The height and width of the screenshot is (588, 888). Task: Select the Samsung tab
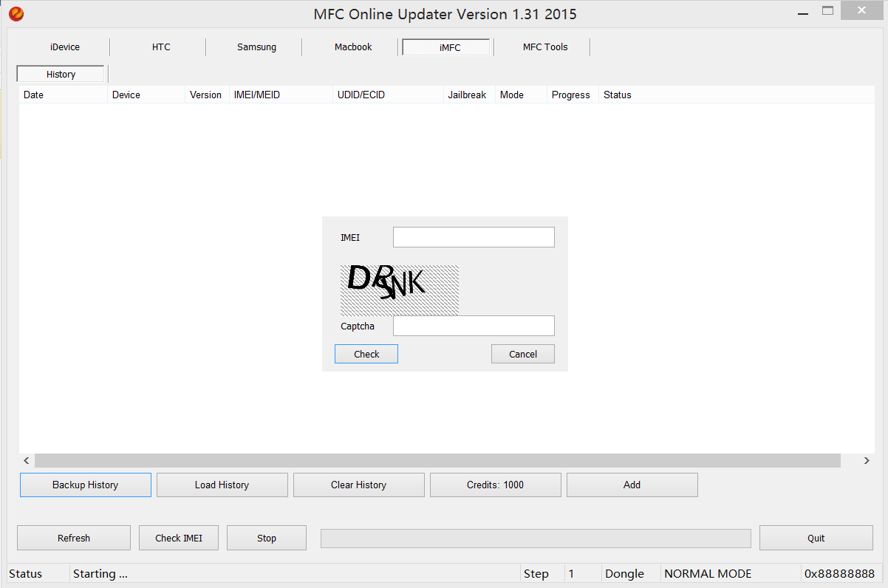pyautogui.click(x=256, y=47)
